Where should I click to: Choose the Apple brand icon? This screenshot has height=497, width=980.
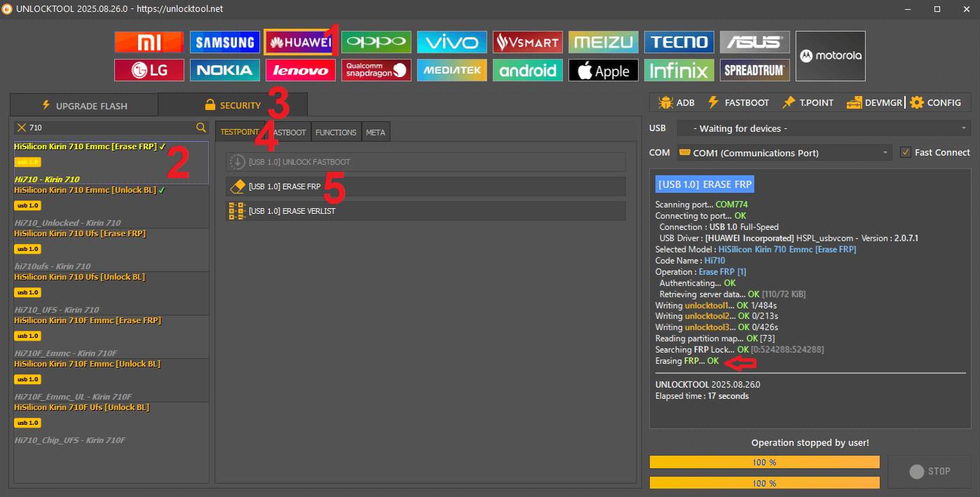(x=603, y=70)
